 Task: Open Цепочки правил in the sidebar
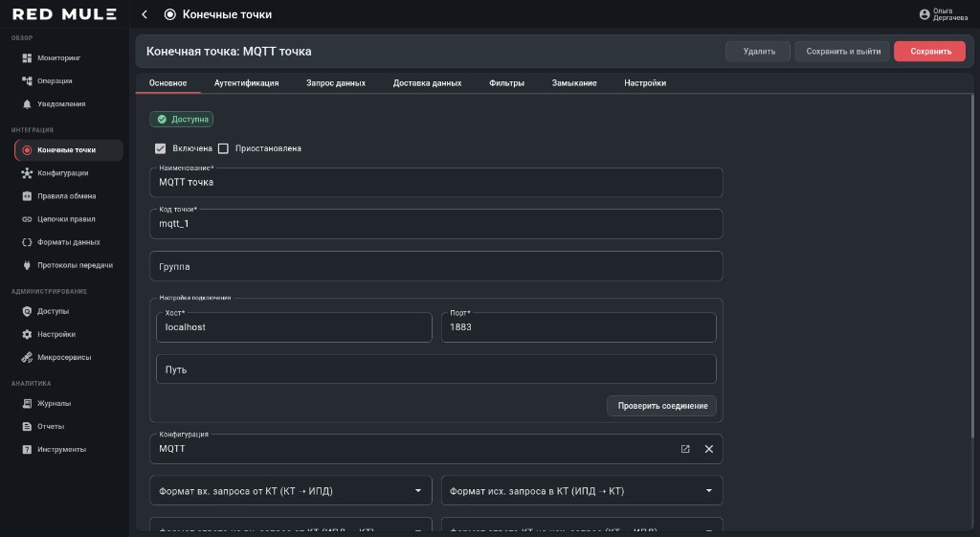(x=68, y=219)
